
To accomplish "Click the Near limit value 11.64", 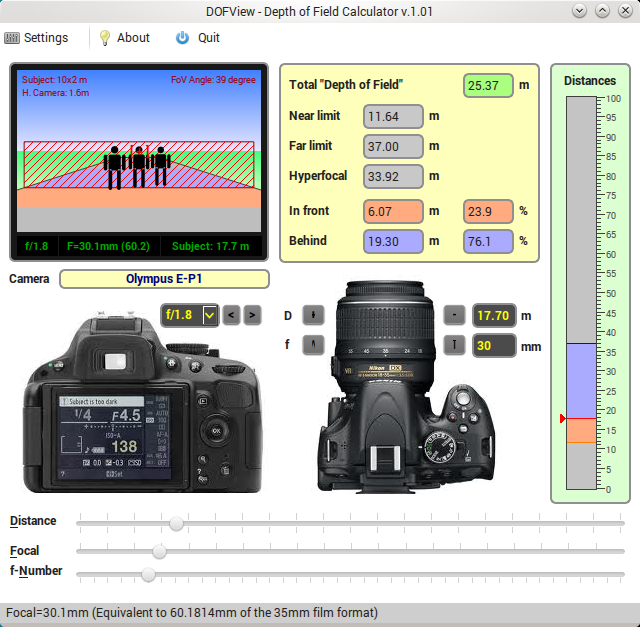I will click(x=393, y=116).
